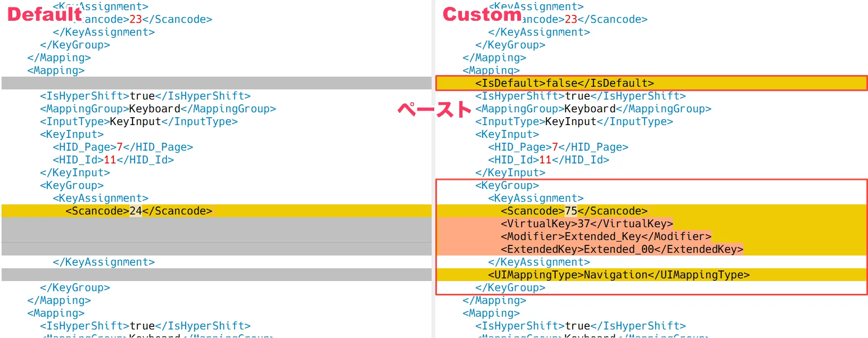Select the ExtendedKey Extended_00 line

[622, 249]
